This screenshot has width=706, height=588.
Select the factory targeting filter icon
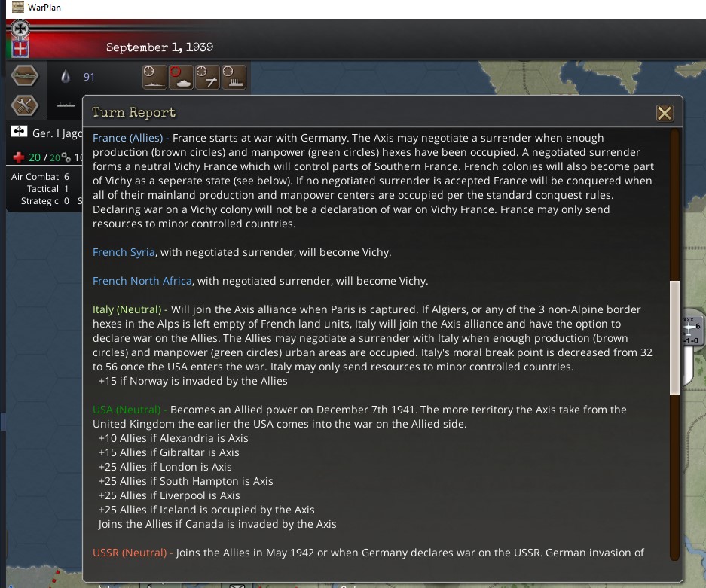pos(234,77)
